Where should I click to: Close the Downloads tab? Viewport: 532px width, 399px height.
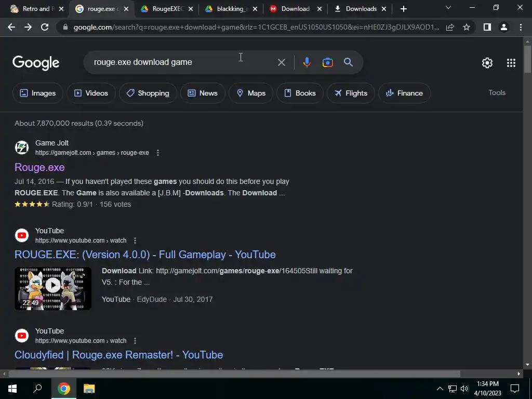[384, 9]
